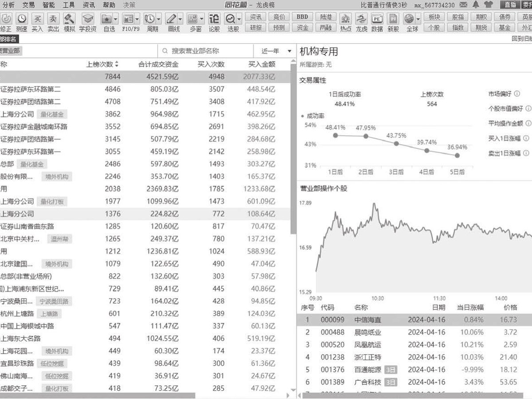The image size is (532, 399).
Task: Open the 论股 discussion icon
Action: click(214, 19)
